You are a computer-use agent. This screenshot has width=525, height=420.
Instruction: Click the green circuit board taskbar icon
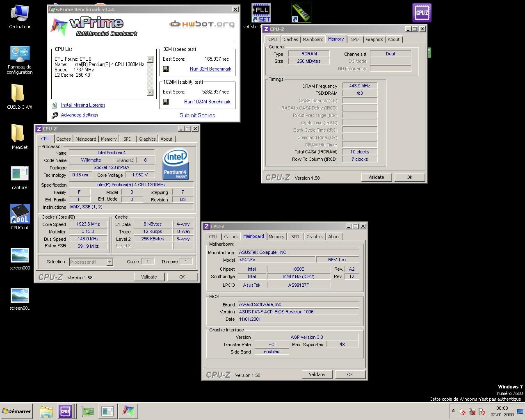[87, 411]
